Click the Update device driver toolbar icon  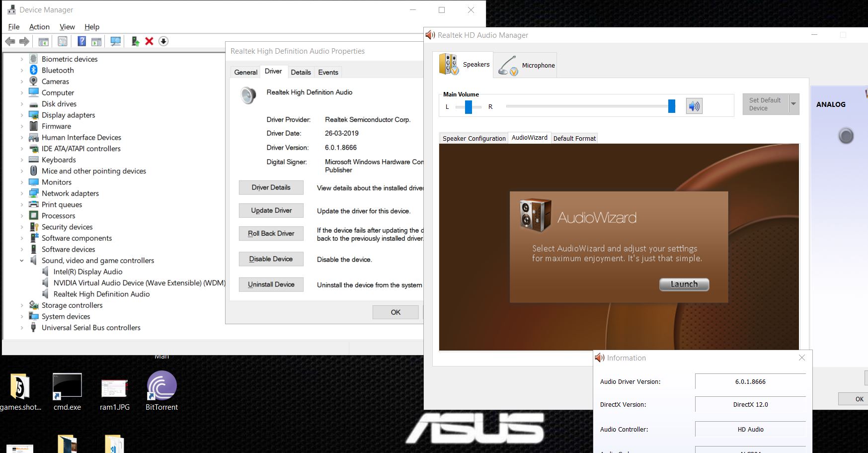(x=135, y=41)
